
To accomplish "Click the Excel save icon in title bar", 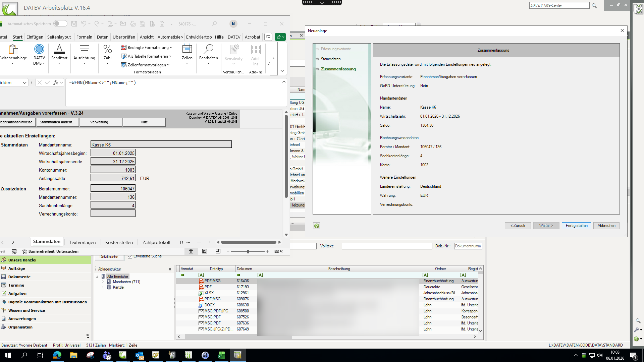I will [x=74, y=24].
